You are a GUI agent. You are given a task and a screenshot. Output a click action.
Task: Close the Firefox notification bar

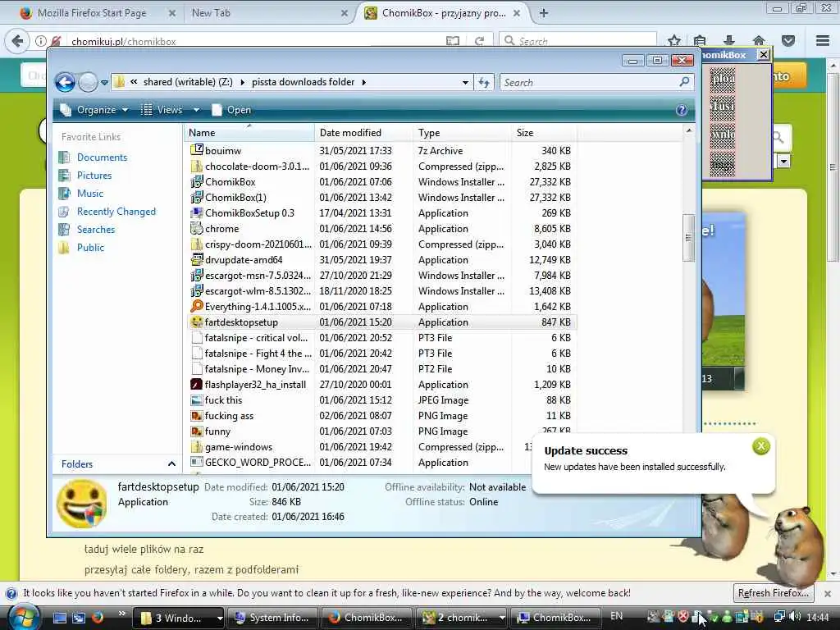[828, 594]
